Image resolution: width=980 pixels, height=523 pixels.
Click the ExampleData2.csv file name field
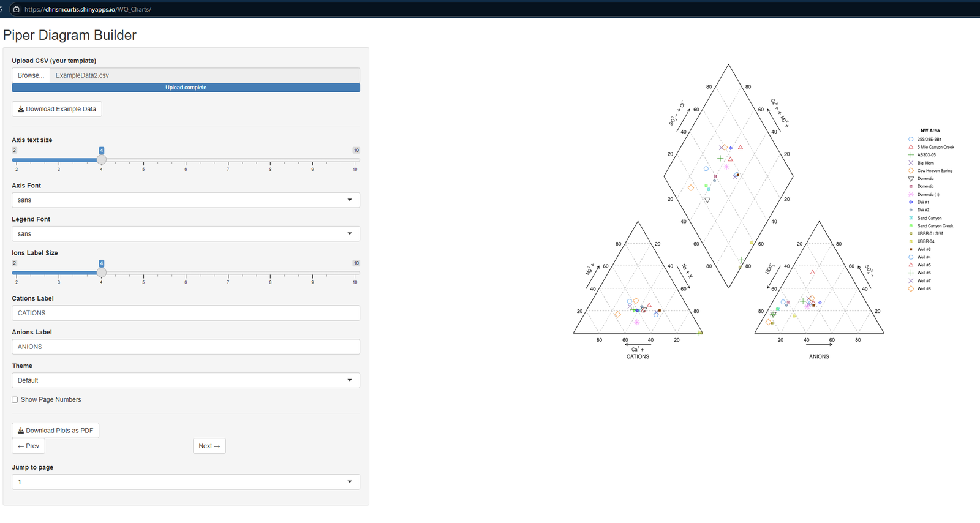coord(205,75)
